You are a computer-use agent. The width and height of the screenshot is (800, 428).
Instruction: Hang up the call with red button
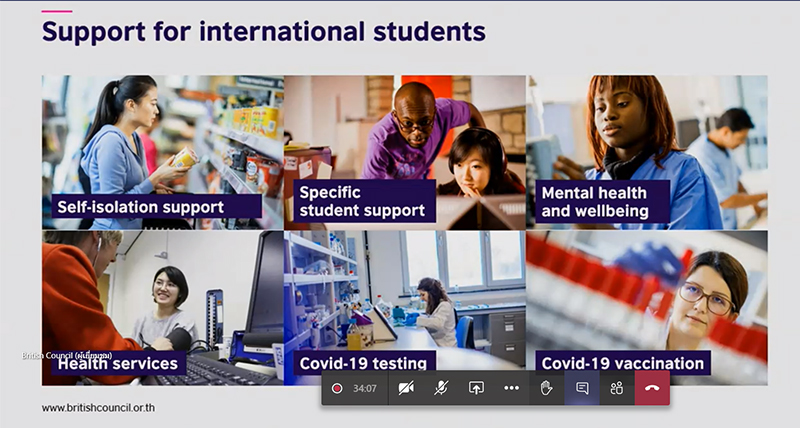[652, 388]
